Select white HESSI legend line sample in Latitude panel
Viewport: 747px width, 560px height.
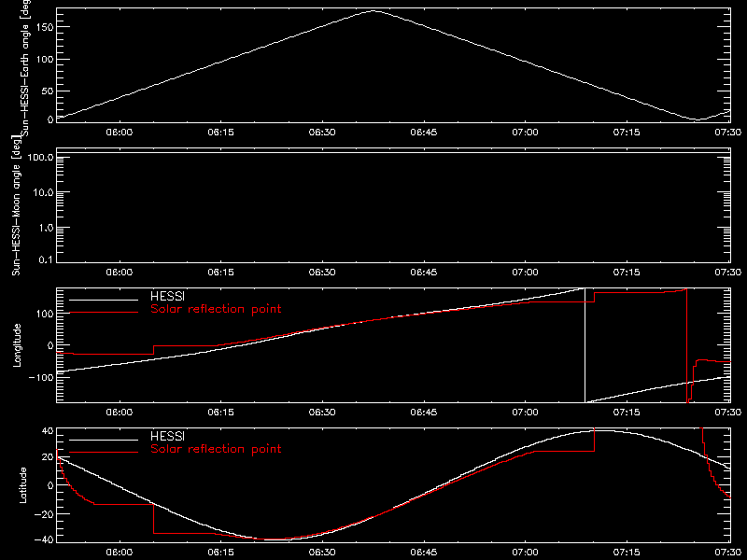tap(104, 440)
